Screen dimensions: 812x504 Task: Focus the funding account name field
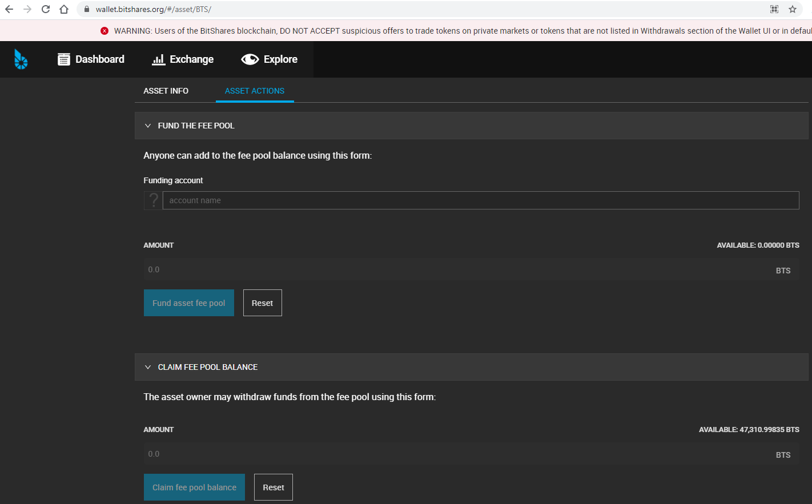point(481,200)
